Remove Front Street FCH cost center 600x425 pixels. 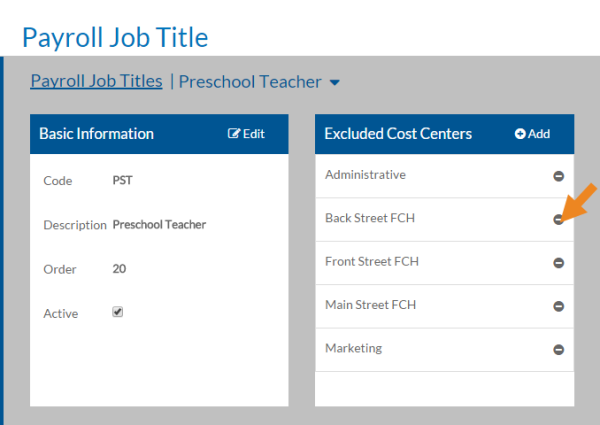pyautogui.click(x=559, y=263)
